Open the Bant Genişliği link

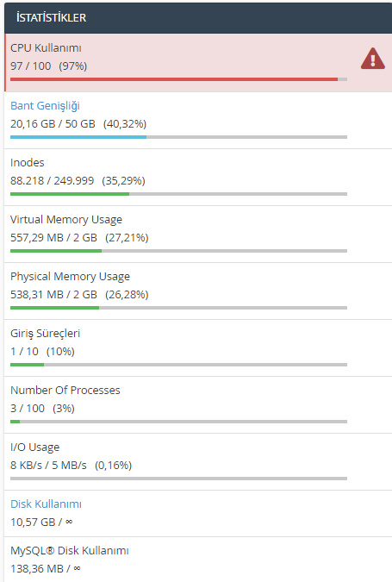[x=45, y=106]
